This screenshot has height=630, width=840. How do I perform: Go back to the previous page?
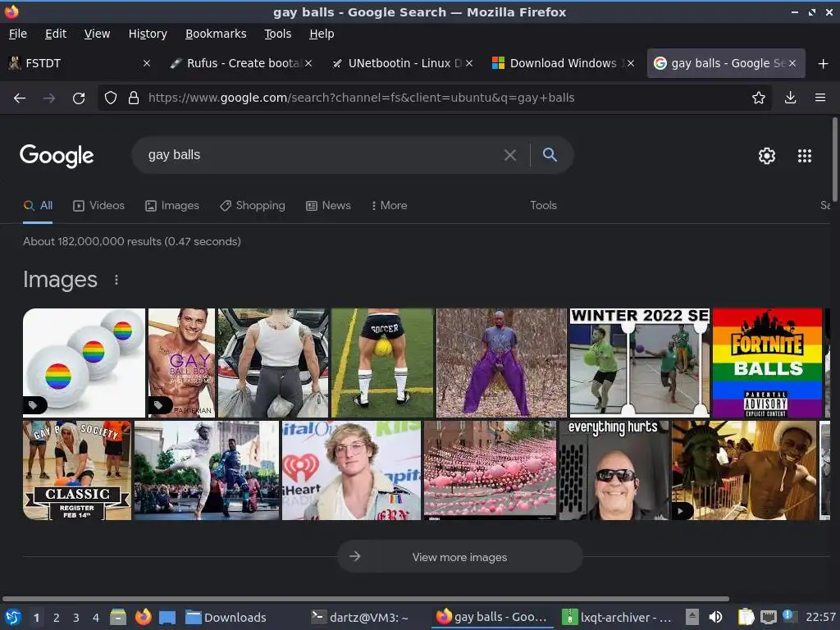point(20,98)
